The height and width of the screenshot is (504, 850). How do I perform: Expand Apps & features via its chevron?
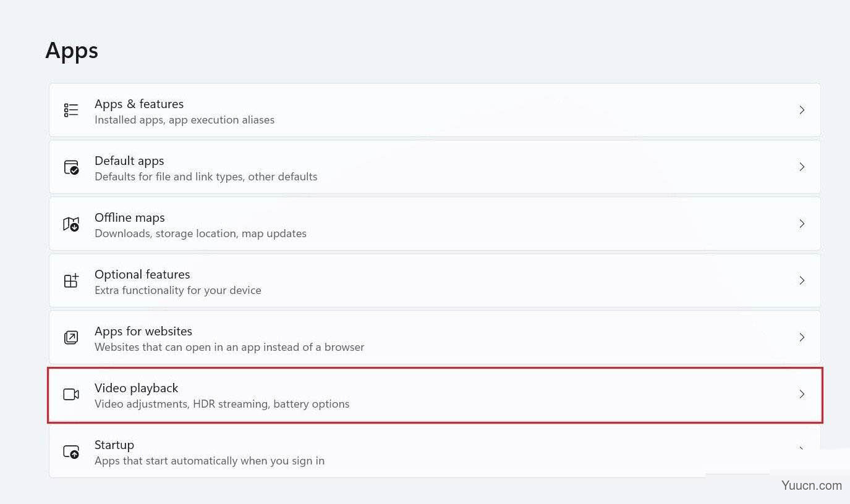tap(802, 110)
